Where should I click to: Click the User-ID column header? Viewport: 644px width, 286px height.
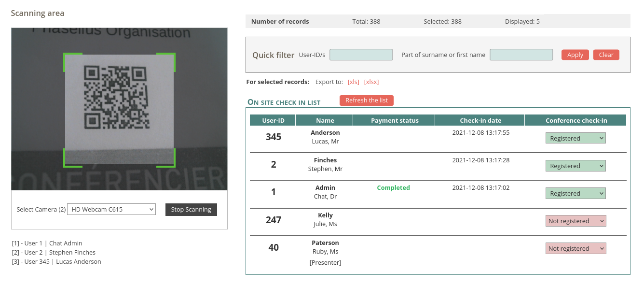click(273, 120)
